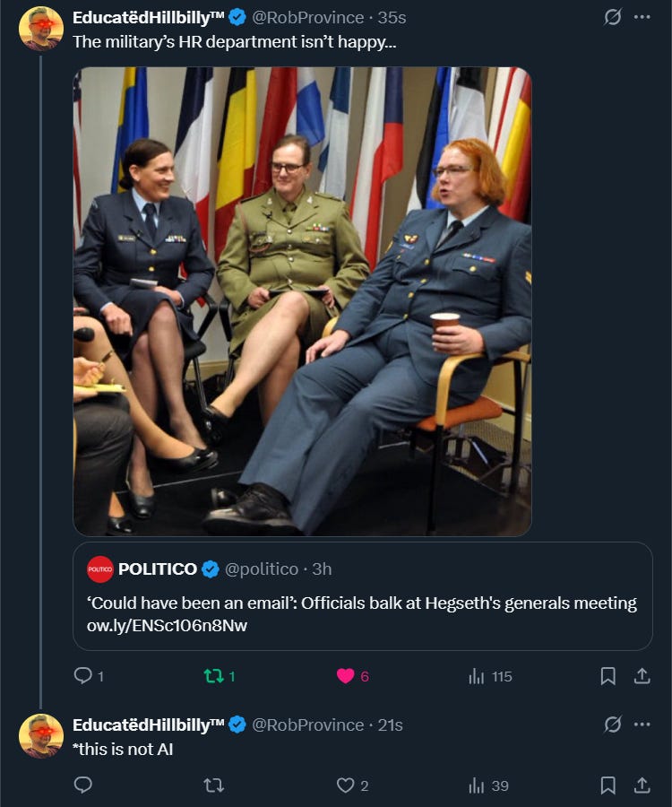Click the reply icon under '*this is not AI'
This screenshot has height=807, width=672.
pos(82,786)
